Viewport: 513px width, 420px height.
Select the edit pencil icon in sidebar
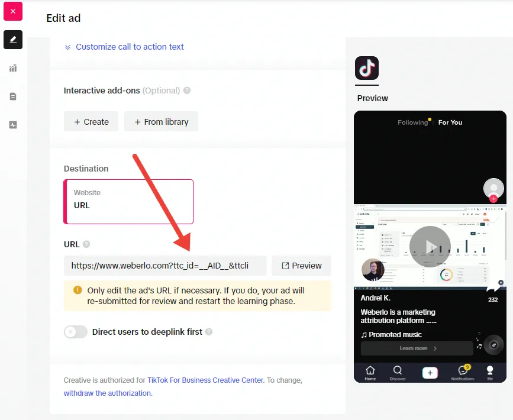click(x=13, y=40)
